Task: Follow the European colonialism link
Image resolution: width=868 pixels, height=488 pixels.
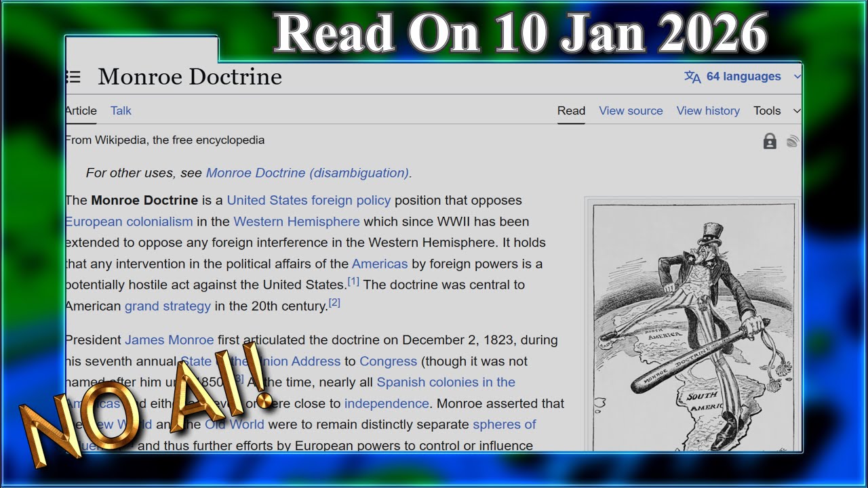Action: point(129,222)
